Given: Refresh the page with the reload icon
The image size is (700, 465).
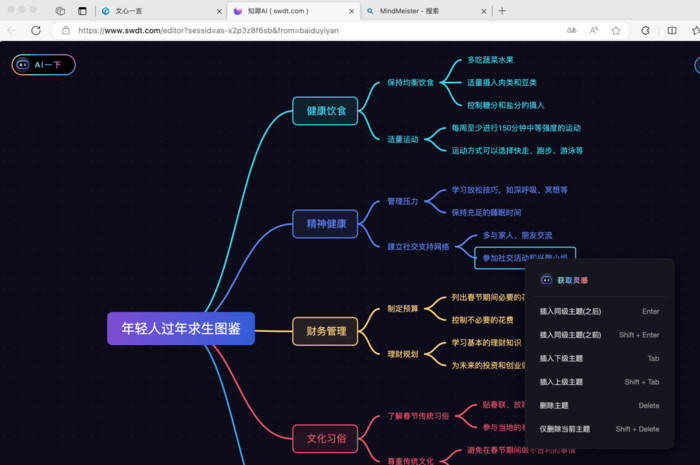Looking at the screenshot, I should coord(36,30).
